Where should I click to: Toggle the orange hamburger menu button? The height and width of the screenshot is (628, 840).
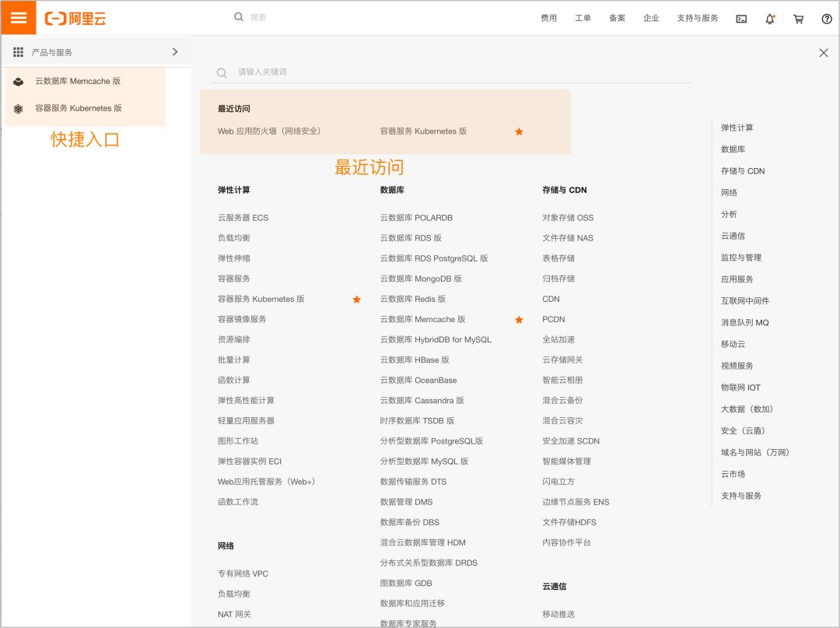coord(18,18)
